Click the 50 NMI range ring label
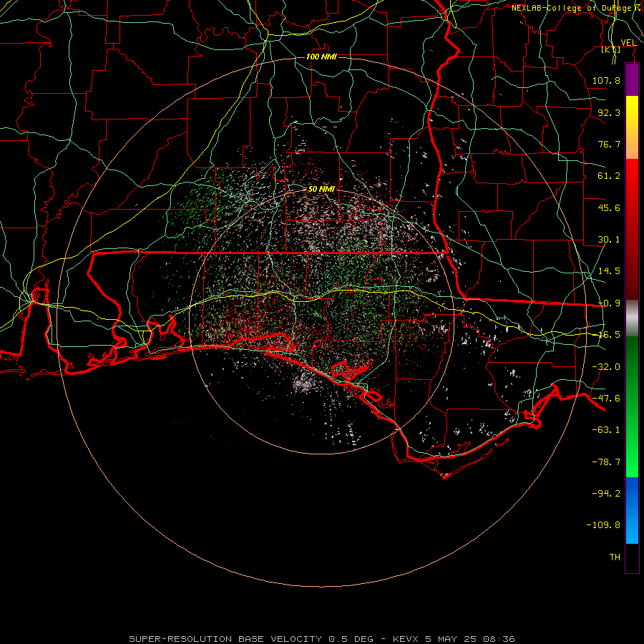 click(321, 190)
